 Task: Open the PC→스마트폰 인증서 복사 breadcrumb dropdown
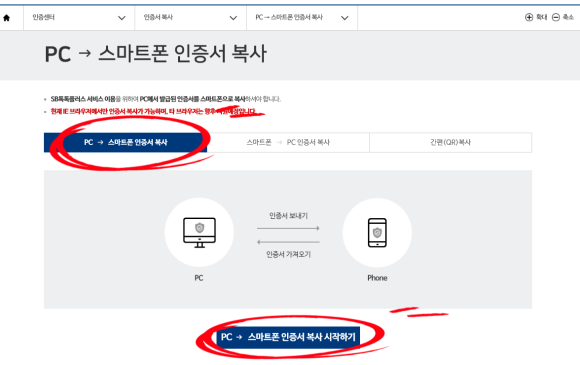pyautogui.click(x=302, y=18)
